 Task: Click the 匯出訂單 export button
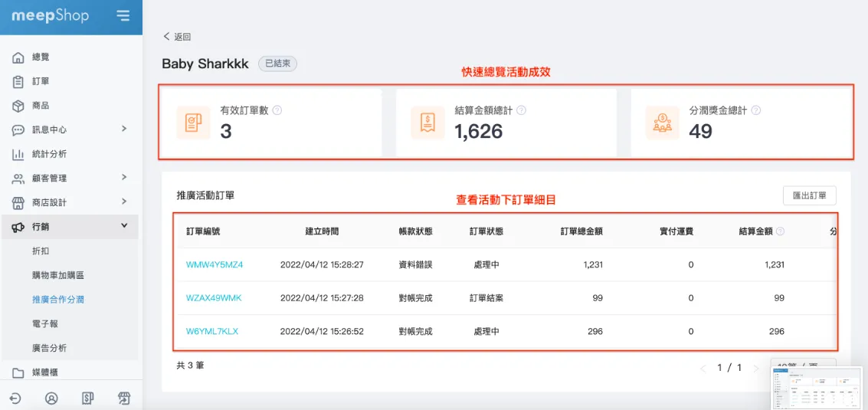(x=809, y=196)
